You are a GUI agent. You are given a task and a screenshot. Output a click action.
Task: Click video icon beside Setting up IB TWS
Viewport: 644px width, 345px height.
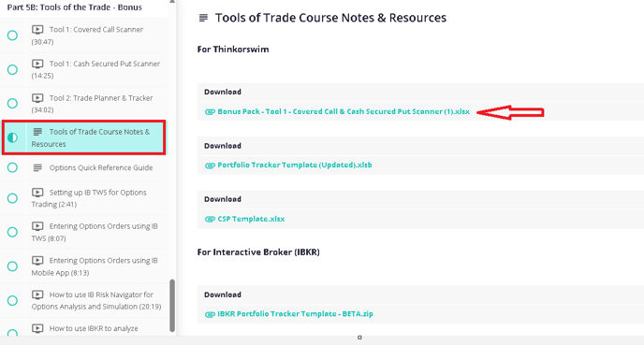(x=37, y=192)
